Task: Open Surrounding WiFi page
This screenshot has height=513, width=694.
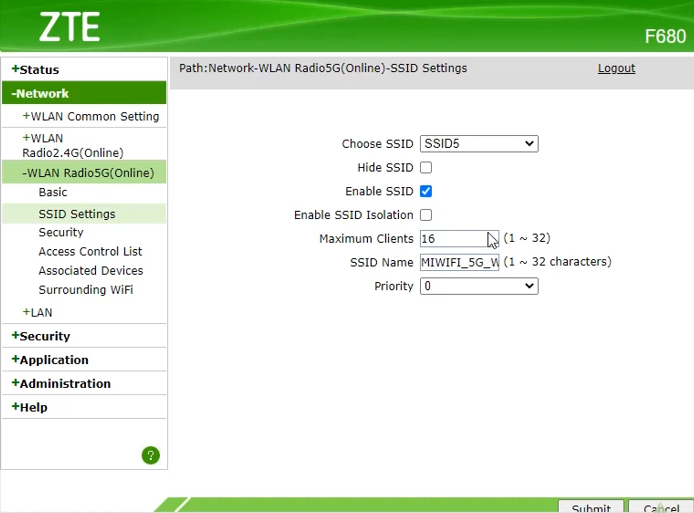Action: click(x=85, y=290)
